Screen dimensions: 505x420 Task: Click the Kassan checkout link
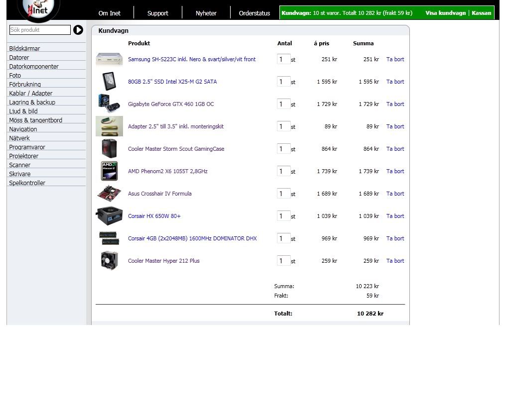[x=481, y=13]
